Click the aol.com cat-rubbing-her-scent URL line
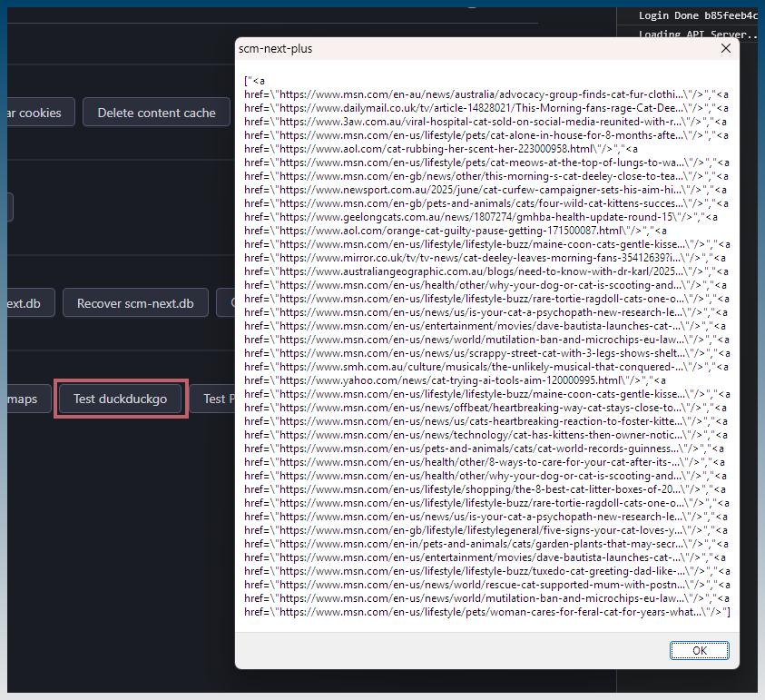Image resolution: width=765 pixels, height=700 pixels. [x=441, y=149]
